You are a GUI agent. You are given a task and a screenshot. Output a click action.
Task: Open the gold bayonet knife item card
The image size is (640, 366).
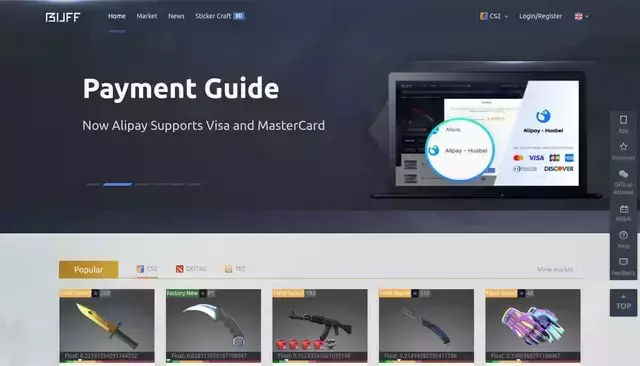107,326
